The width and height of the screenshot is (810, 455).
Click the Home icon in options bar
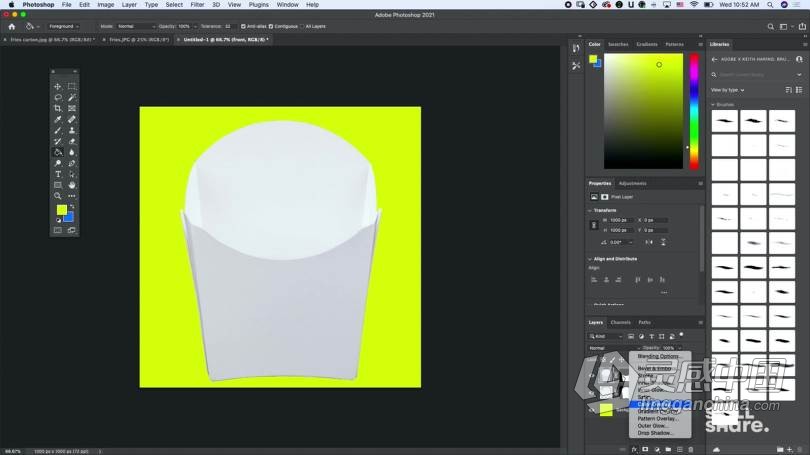tap(12, 26)
